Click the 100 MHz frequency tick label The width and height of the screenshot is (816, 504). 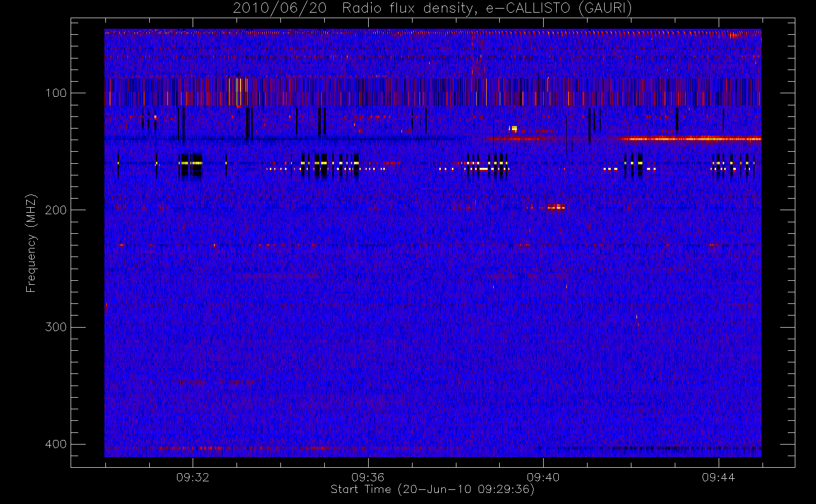[x=55, y=93]
